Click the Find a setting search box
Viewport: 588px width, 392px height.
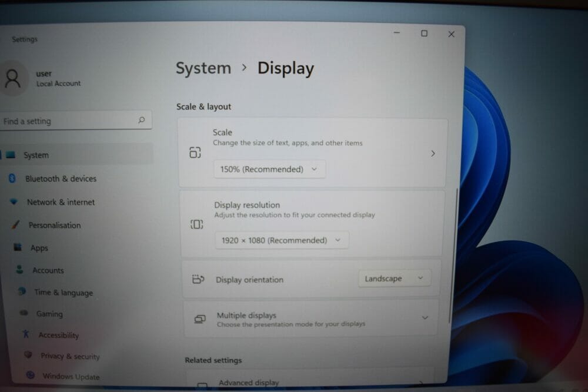[76, 120]
